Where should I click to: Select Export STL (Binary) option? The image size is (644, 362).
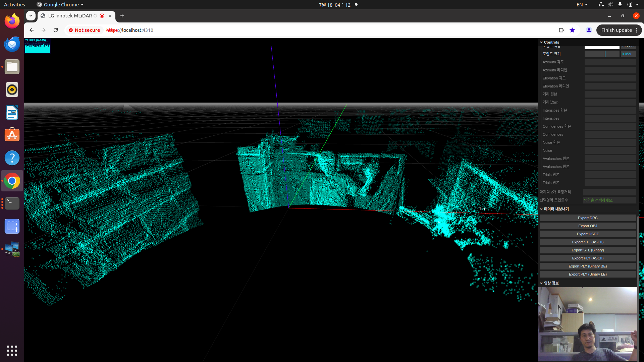click(x=587, y=250)
